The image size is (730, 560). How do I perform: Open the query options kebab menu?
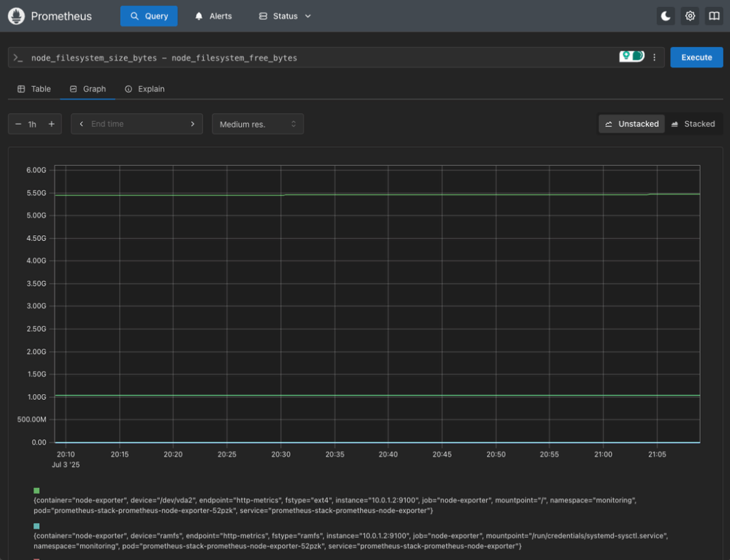[x=654, y=57]
